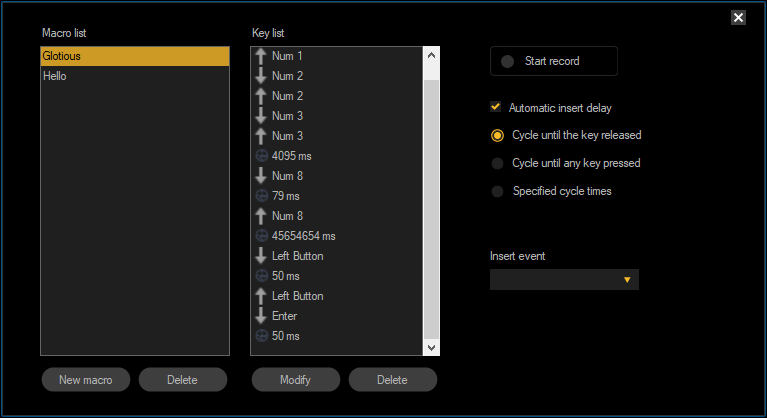Image resolution: width=767 pixels, height=418 pixels.
Task: Click the down arrow icon beside Num 8
Action: coord(261,176)
